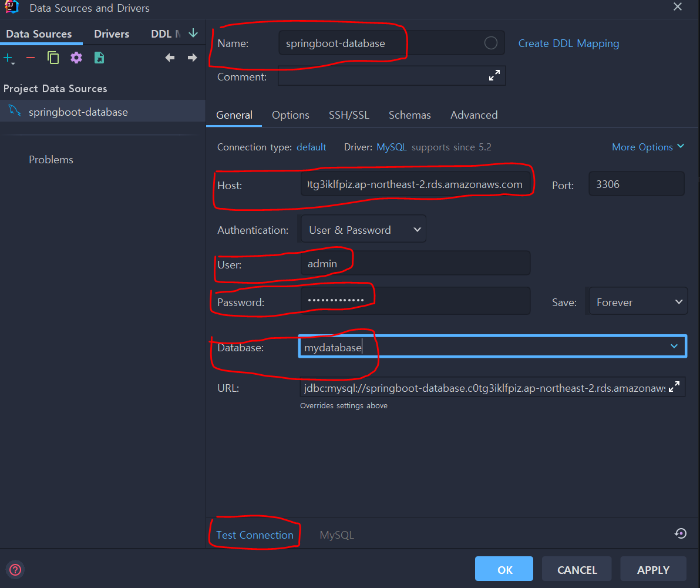
Task: Select the General tab
Action: (x=234, y=115)
